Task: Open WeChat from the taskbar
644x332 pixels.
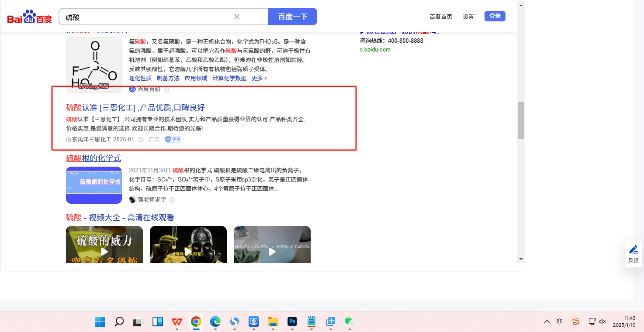Action: click(349, 322)
